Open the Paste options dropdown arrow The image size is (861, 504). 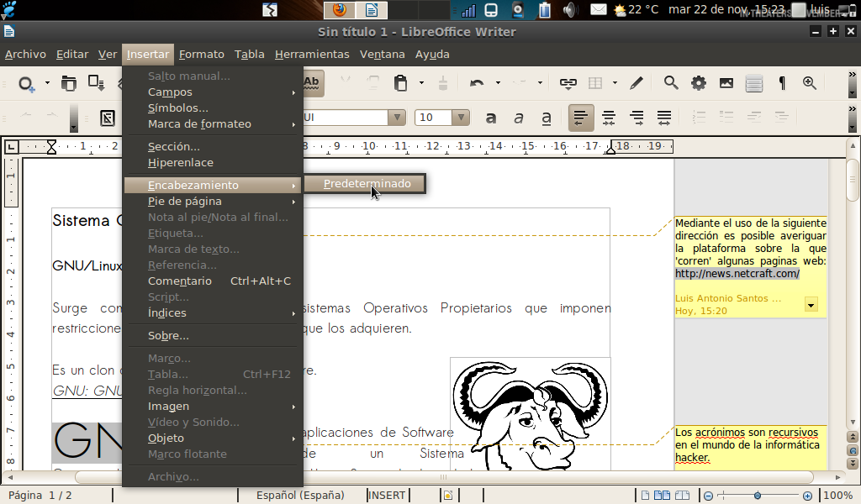click(x=422, y=83)
